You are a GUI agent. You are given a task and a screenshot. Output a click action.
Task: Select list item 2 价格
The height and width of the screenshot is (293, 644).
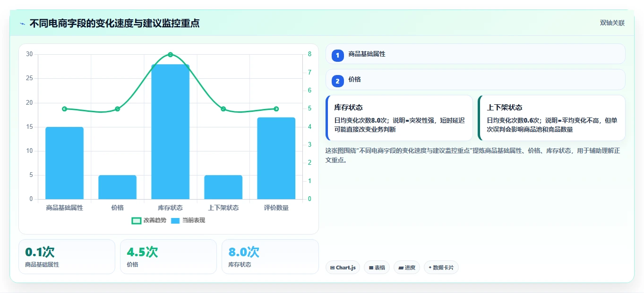475,79
